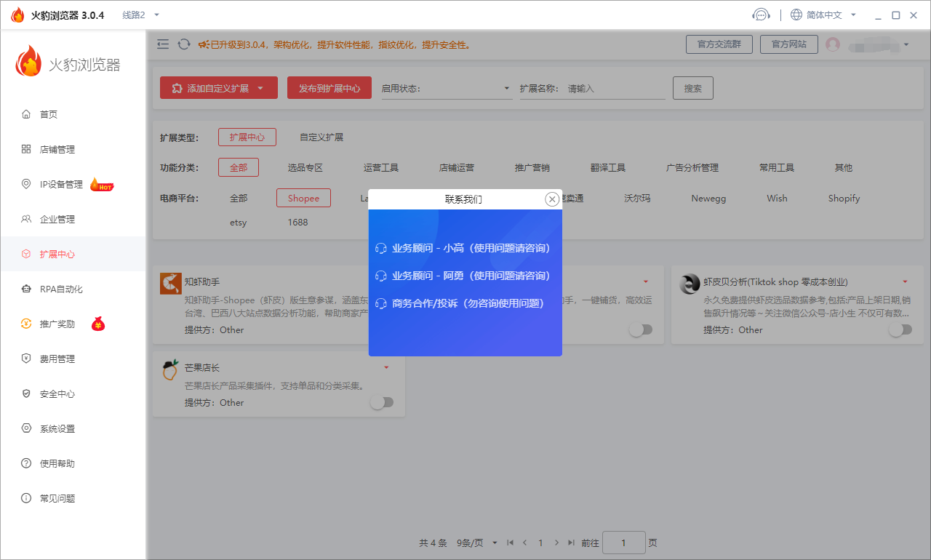Viewport: 931px width, 560px height.
Task: Click the 发布到扩展中心 button
Action: click(x=329, y=88)
